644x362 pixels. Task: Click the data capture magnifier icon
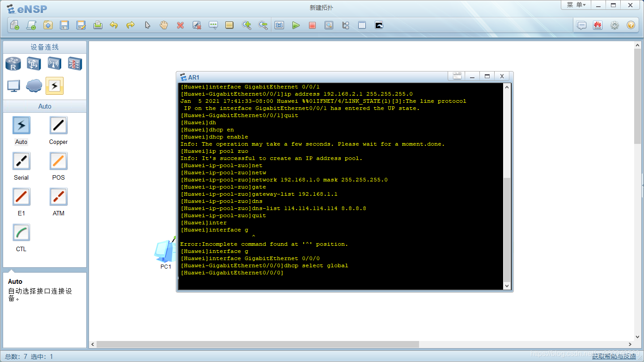329,25
